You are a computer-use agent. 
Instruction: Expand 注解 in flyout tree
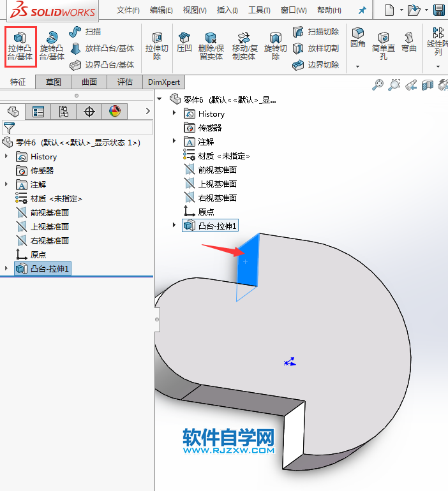tap(174, 141)
